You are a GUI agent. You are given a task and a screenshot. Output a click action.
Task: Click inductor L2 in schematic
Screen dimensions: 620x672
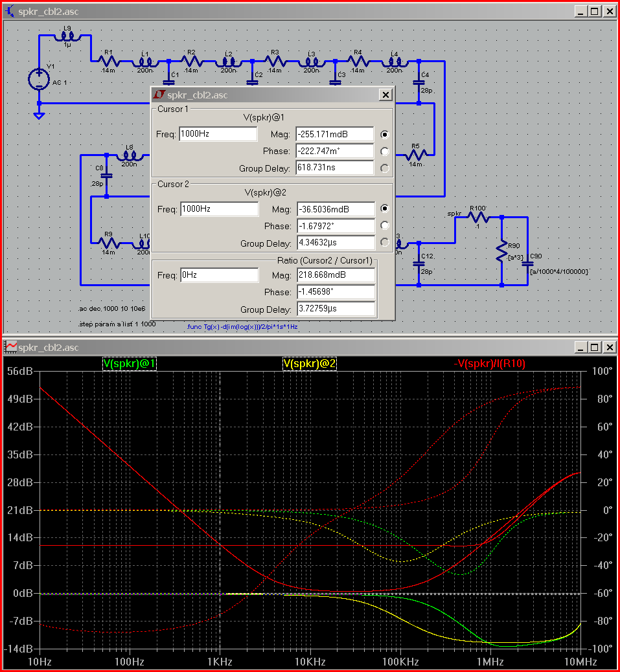[229, 63]
